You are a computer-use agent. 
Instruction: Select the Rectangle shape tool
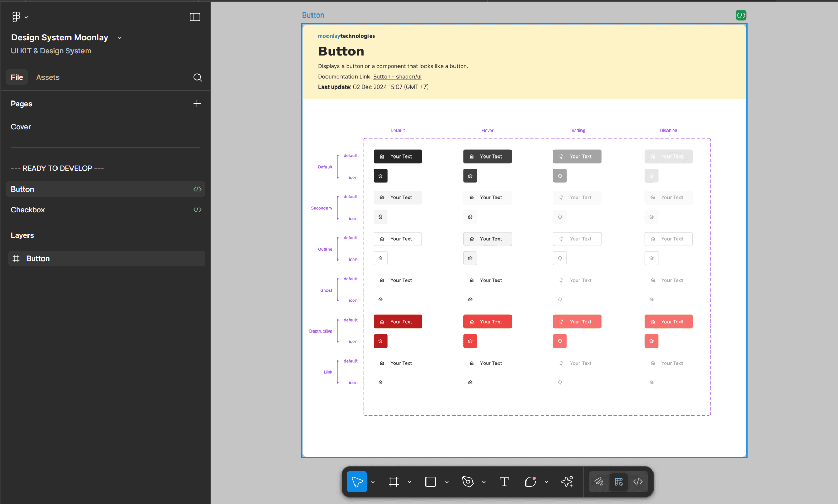click(x=431, y=482)
